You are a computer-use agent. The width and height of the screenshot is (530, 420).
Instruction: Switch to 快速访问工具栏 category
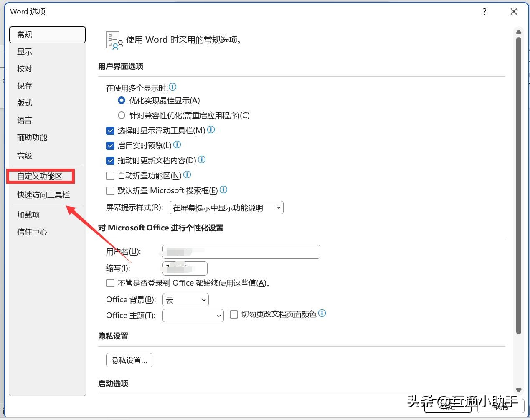[x=43, y=195]
